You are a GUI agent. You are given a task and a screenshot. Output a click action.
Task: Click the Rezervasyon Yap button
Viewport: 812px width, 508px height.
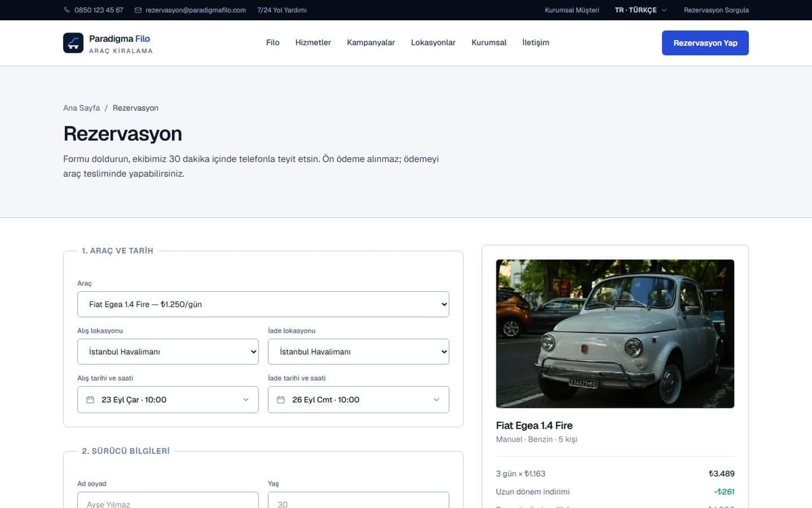[705, 43]
